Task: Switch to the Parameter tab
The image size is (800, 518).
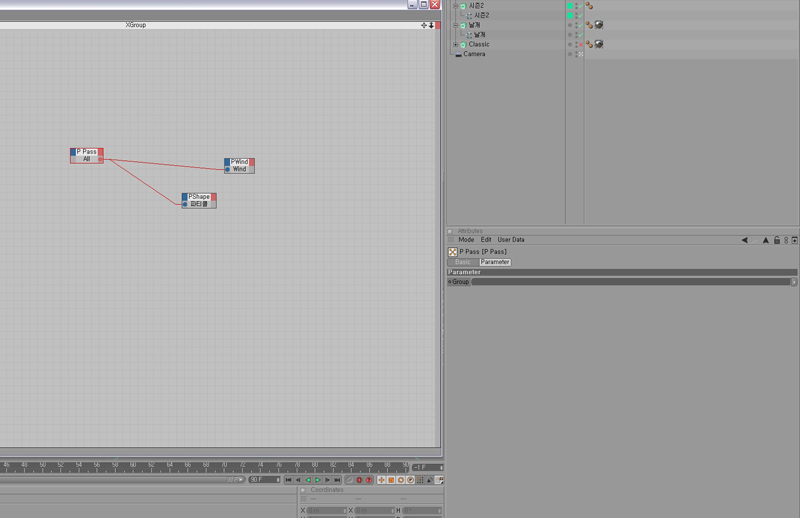Action: pyautogui.click(x=495, y=262)
